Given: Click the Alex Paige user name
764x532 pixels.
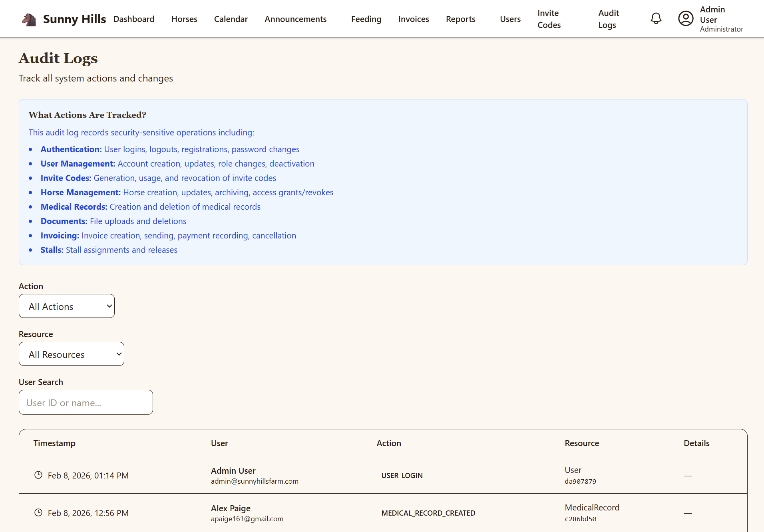Looking at the screenshot, I should coord(231,508).
